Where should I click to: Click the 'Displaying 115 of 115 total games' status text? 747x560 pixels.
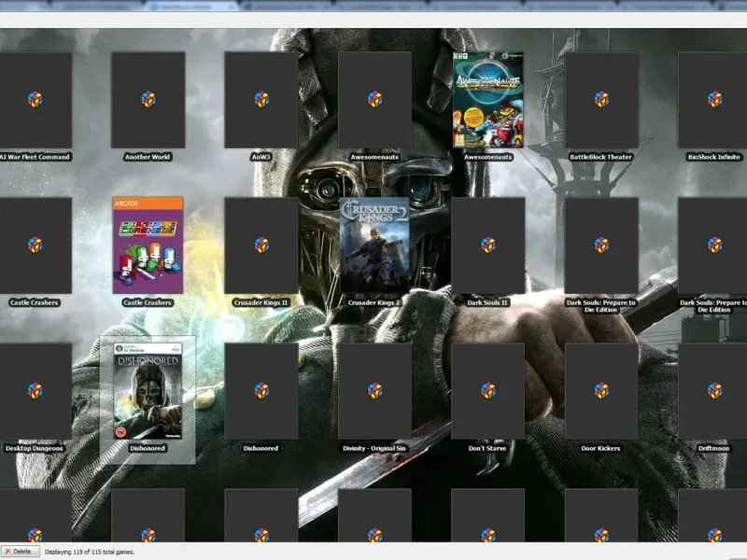point(90,552)
